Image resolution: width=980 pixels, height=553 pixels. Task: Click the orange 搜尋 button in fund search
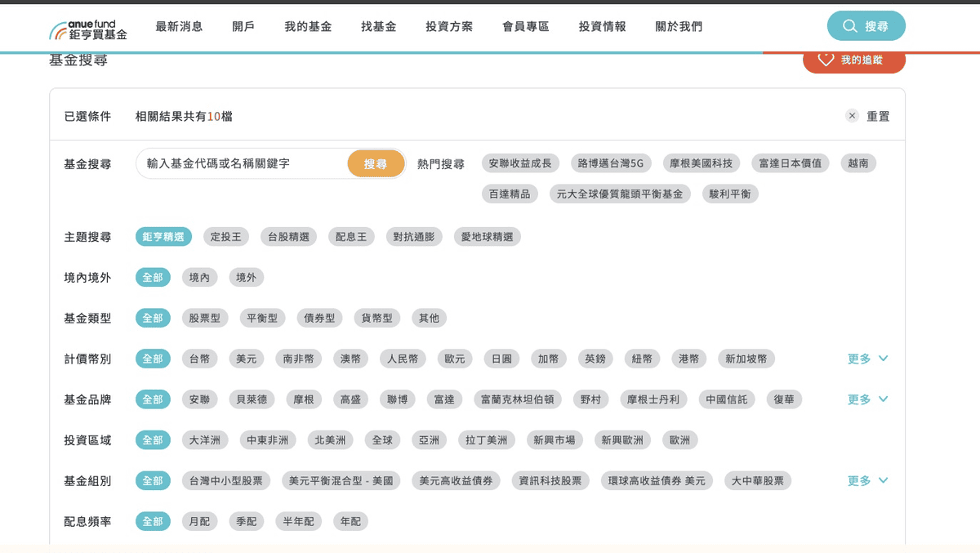376,163
